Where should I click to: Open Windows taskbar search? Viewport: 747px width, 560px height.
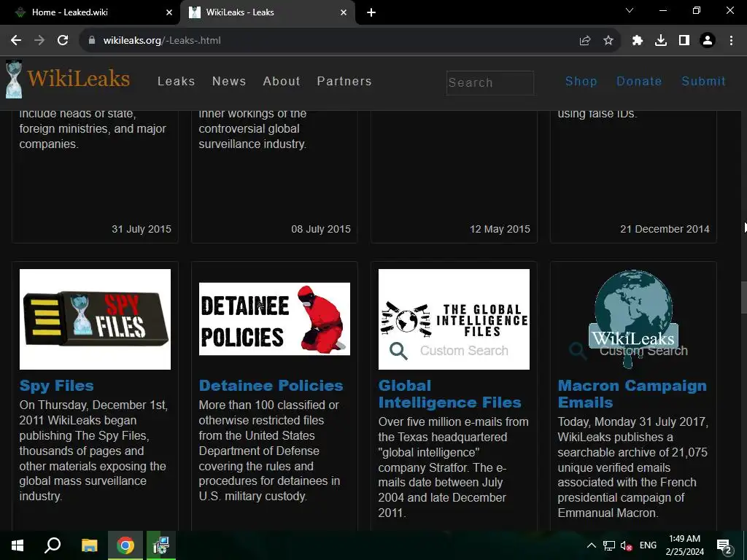(53, 545)
